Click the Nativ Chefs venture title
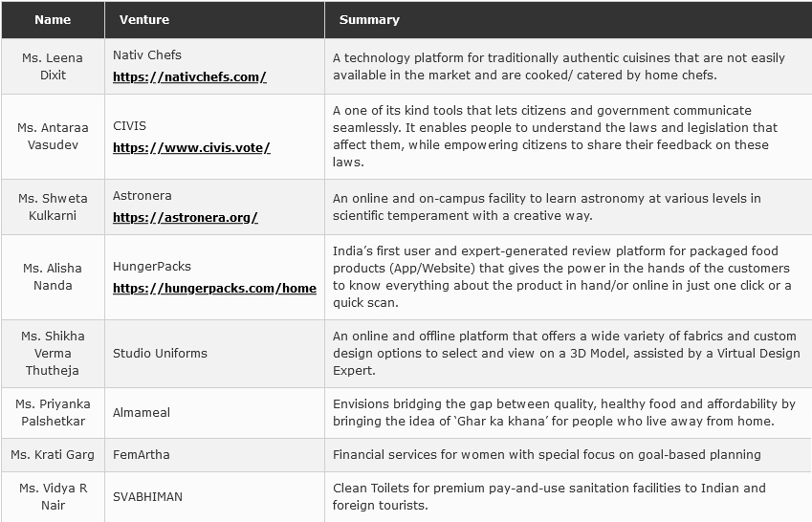The image size is (812, 522). 147,55
